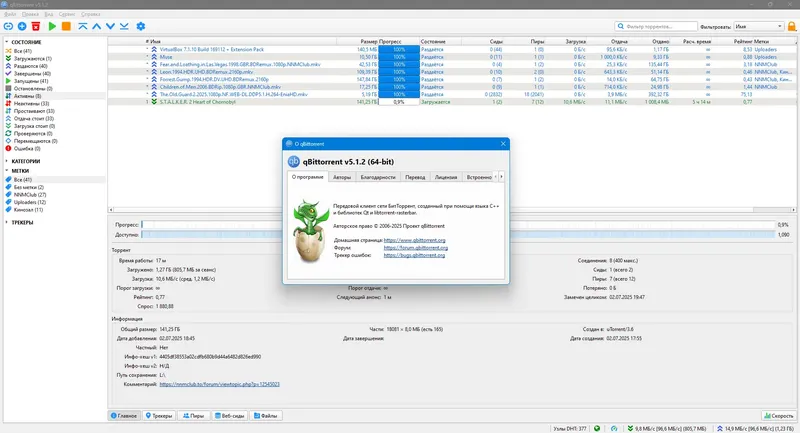Switch to the Благодарности tab in About dialog
This screenshot has width=800, height=433.
point(378,177)
